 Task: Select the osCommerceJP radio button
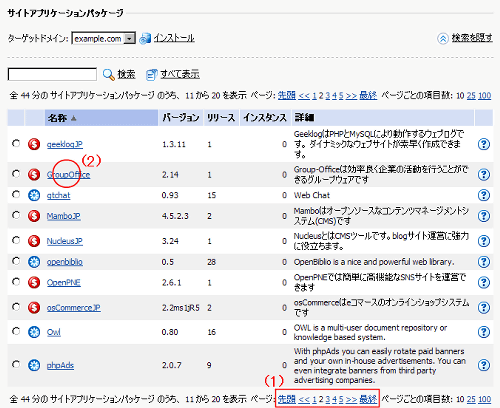pos(16,307)
